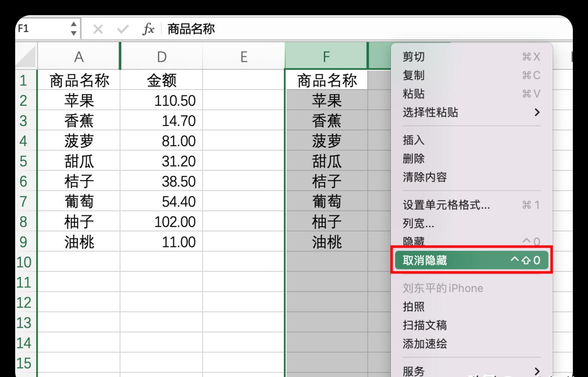Screen dimensions: 588x377
Task: Select column D header
Action: pos(161,56)
